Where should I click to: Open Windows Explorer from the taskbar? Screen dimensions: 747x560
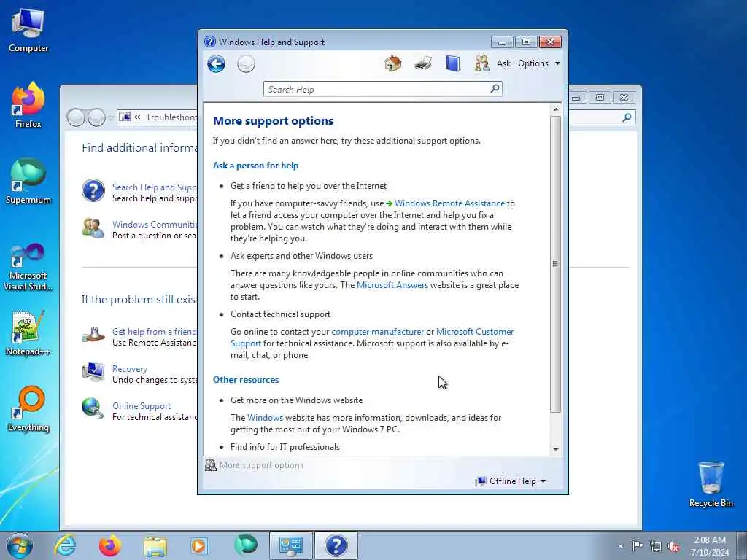click(x=155, y=545)
